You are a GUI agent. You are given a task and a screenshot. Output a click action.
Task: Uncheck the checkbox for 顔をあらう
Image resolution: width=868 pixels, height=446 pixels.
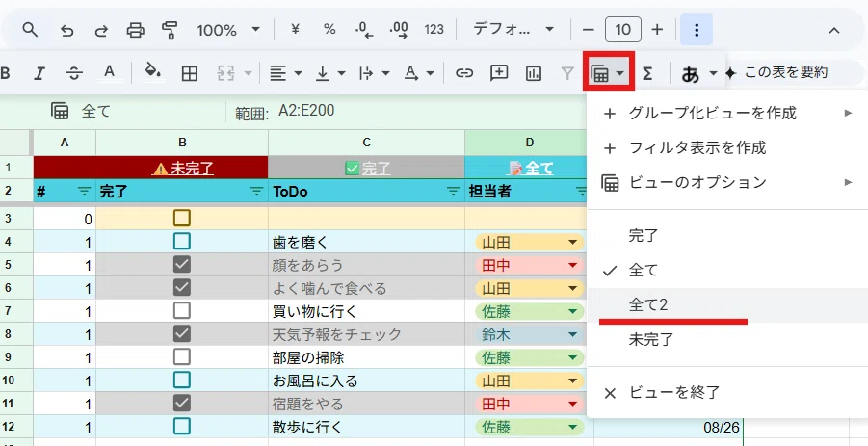coord(182,265)
